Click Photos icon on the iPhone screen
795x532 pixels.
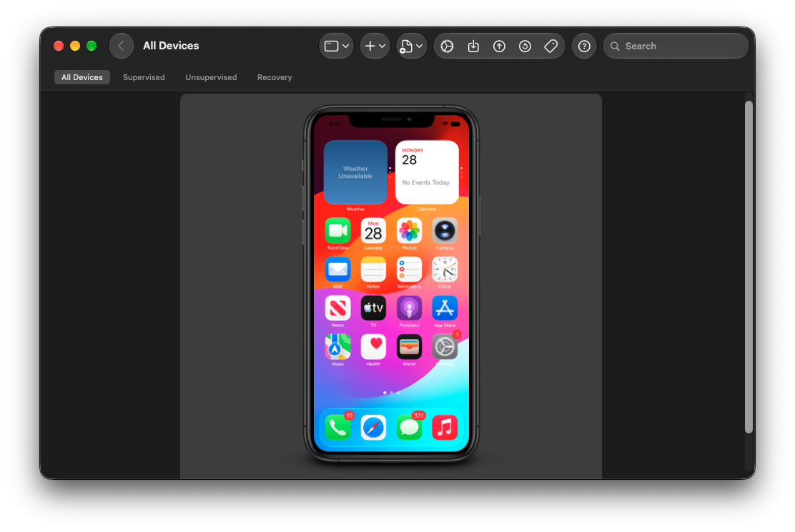coord(409,231)
